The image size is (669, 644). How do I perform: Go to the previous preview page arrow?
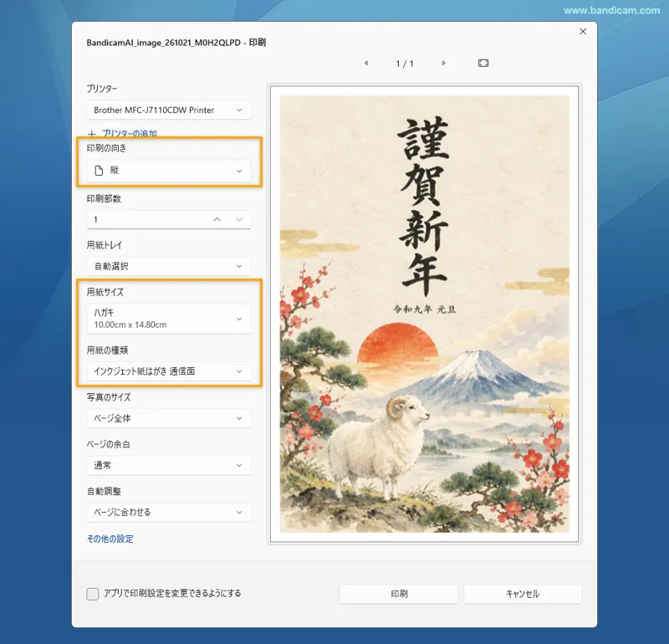coord(366,64)
